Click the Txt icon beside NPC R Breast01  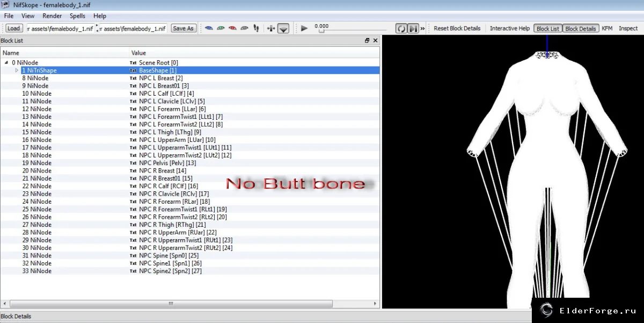133,178
